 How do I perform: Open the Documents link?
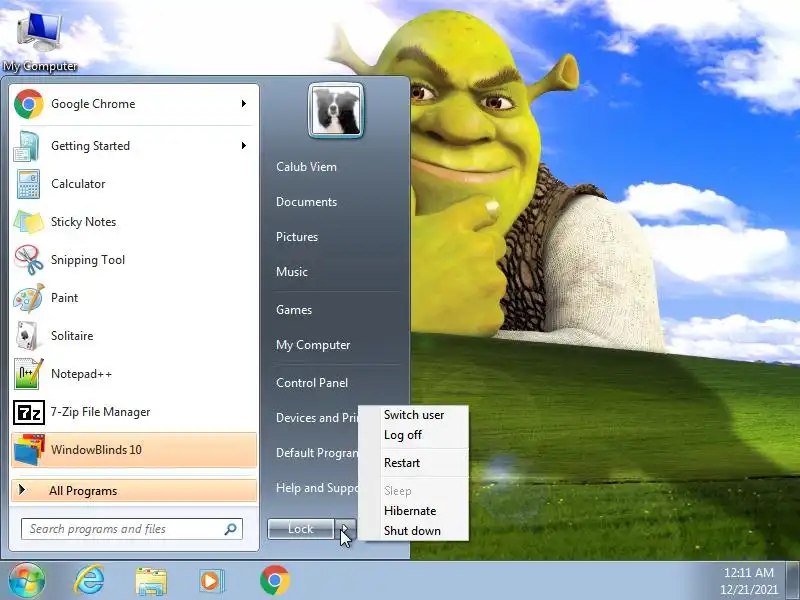coord(306,202)
